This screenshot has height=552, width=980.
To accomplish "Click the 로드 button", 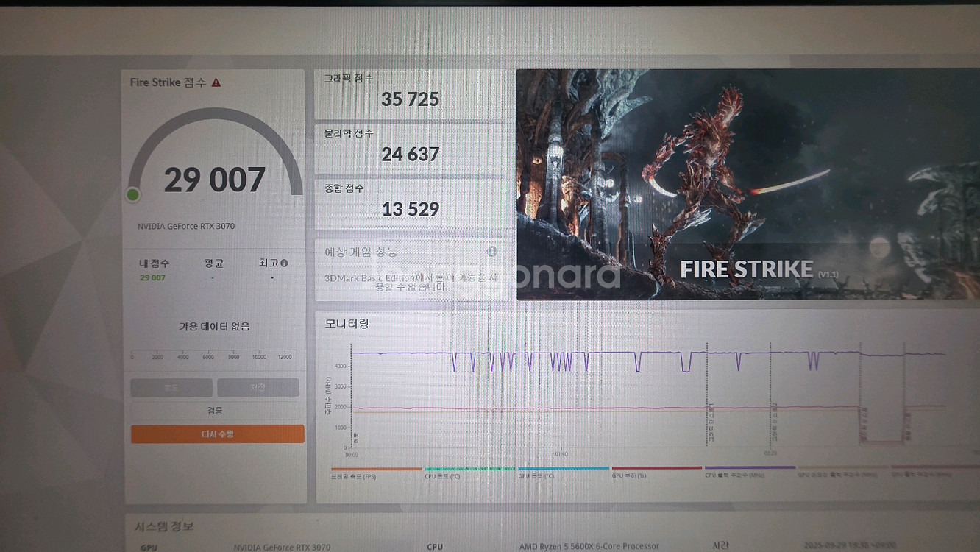I will (x=171, y=388).
